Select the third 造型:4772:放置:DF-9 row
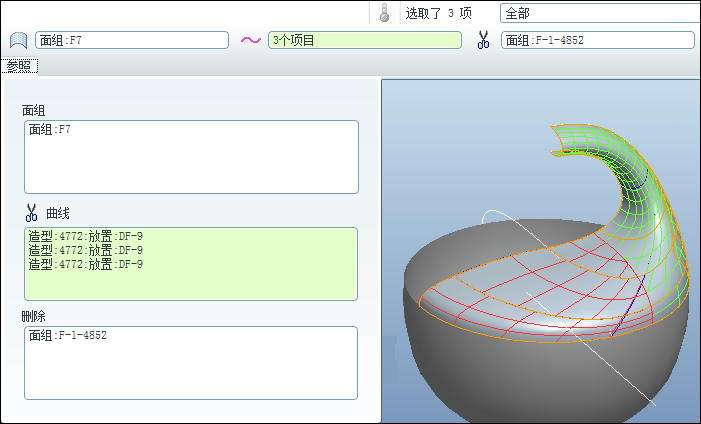 (x=86, y=264)
